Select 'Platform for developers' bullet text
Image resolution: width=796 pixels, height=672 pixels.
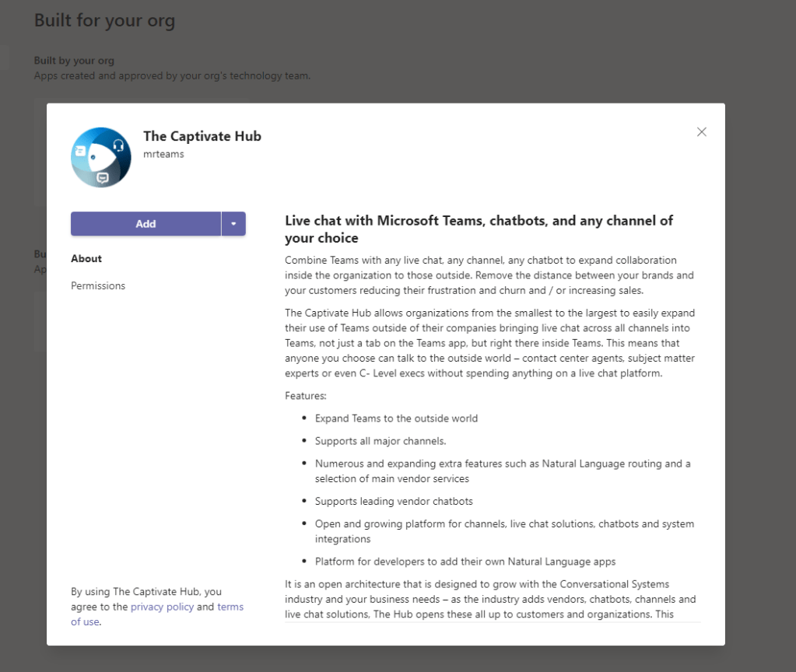pyautogui.click(x=465, y=562)
